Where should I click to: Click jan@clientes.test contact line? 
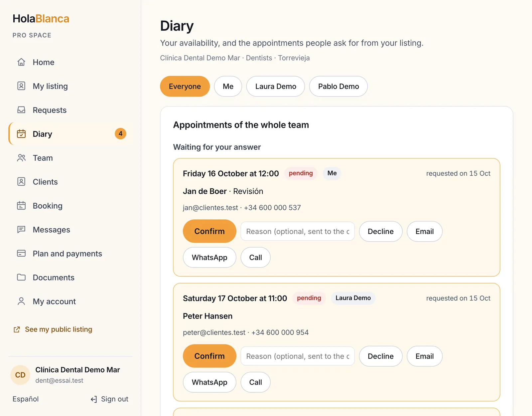242,208
